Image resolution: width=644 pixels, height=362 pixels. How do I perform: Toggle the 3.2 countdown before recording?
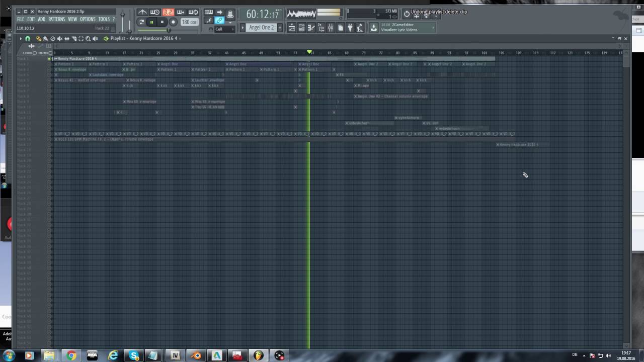click(x=168, y=12)
